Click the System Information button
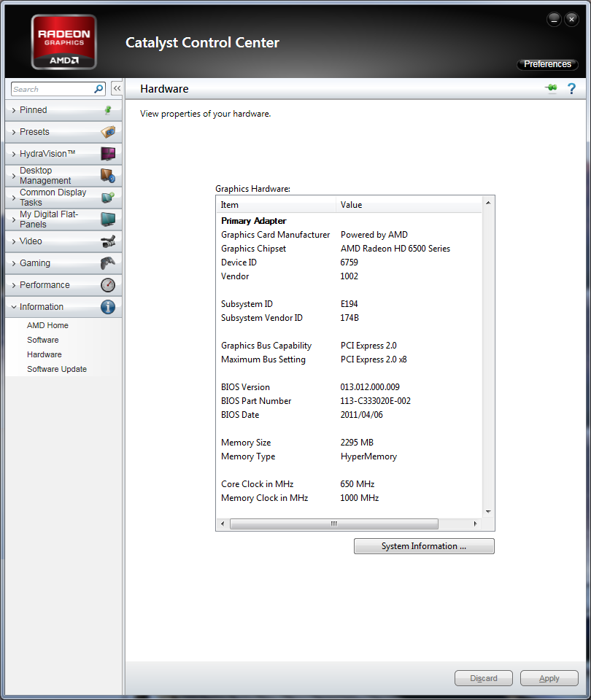 coord(424,546)
